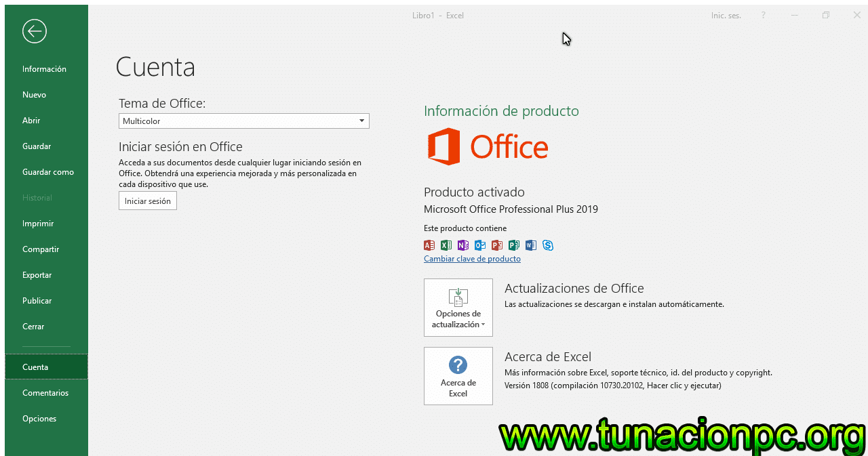Click the back arrow circle icon
This screenshot has height=456, width=868.
click(x=34, y=31)
